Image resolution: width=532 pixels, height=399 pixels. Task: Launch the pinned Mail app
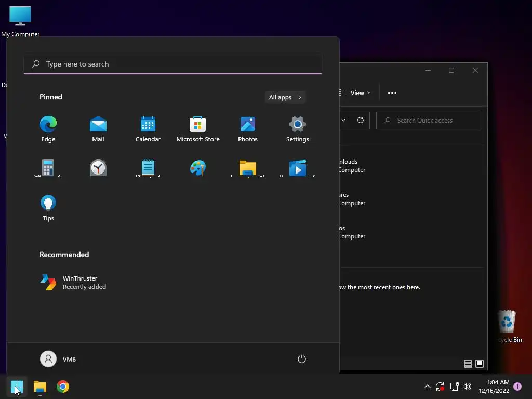point(98,129)
